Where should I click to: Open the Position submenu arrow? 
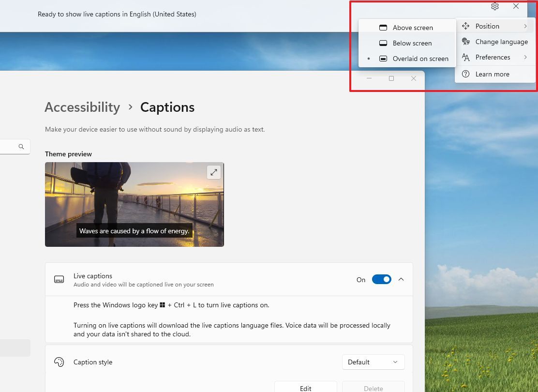point(526,26)
